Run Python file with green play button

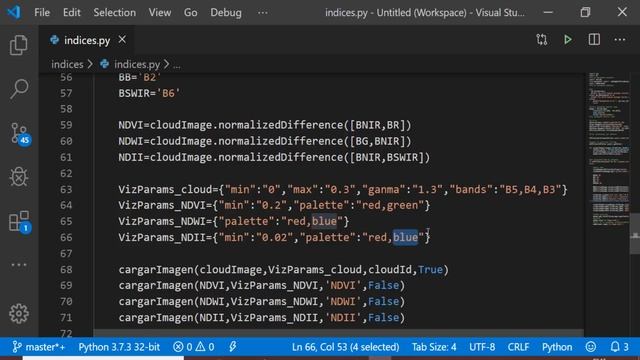pyautogui.click(x=568, y=40)
